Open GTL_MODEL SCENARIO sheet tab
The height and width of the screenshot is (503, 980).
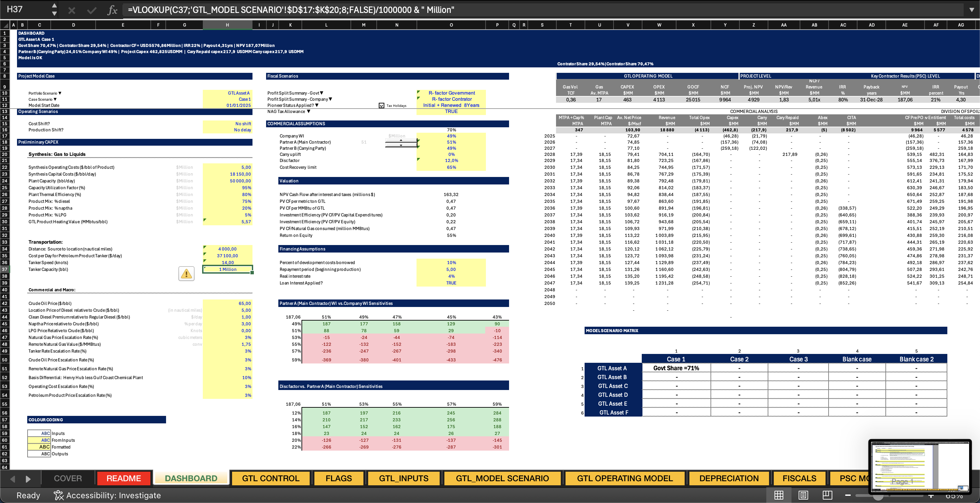click(502, 478)
